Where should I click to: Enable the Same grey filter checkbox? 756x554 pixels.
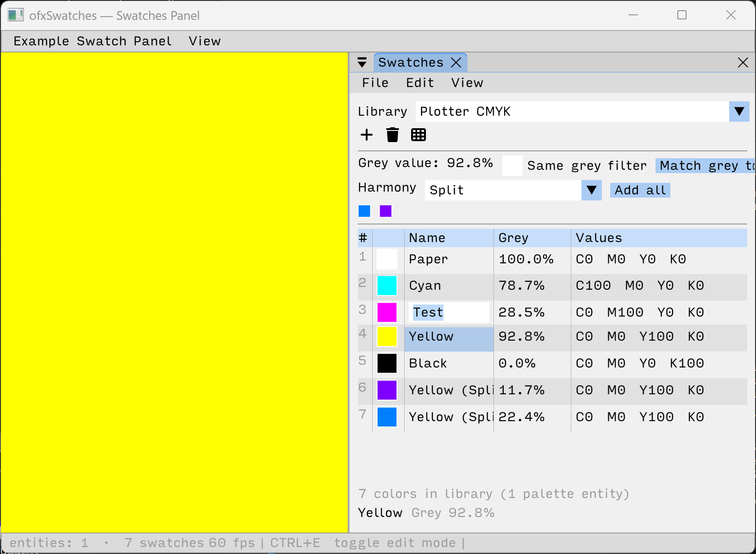[x=512, y=166]
